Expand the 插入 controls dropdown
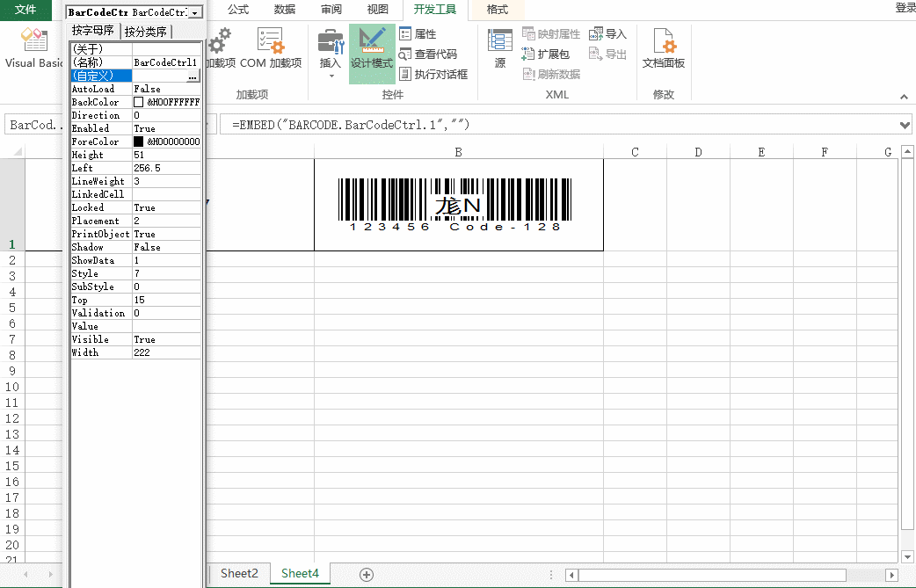The height and width of the screenshot is (588, 916). coord(331,75)
